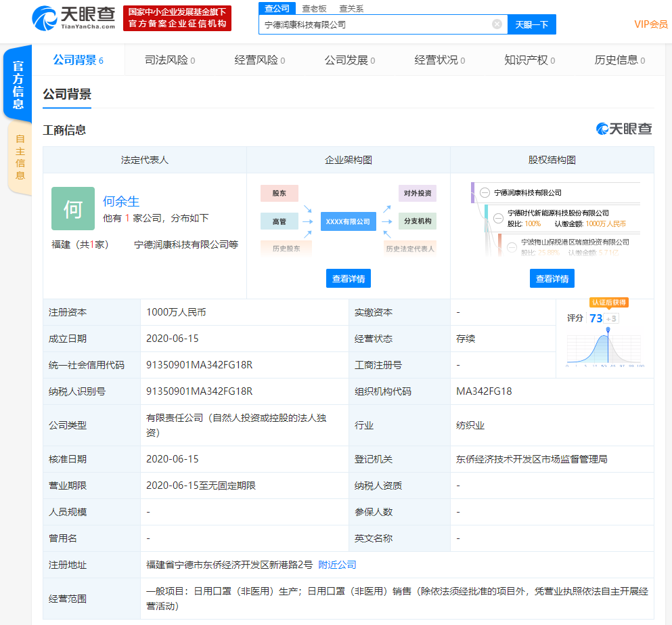This screenshot has height=625, width=672.
Task: Collapse 宁德润康科技有限公司 in the equity tree
Action: (483, 192)
